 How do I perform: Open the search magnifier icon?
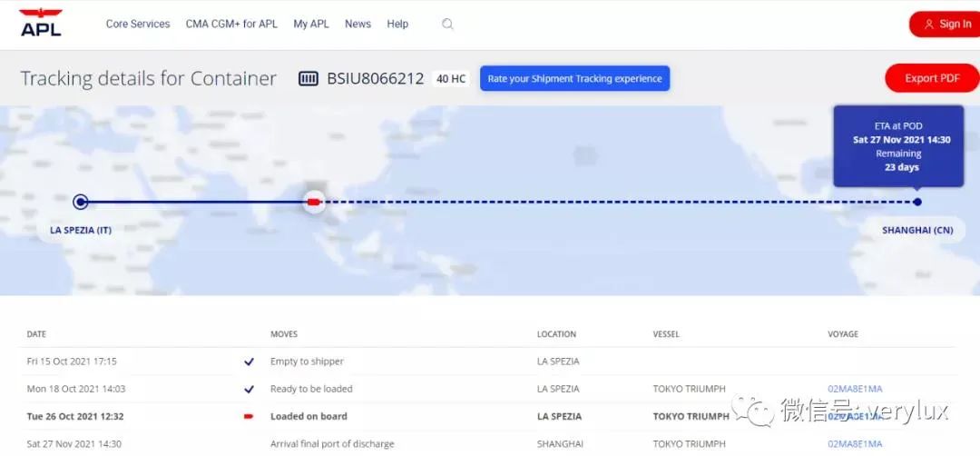pos(447,24)
